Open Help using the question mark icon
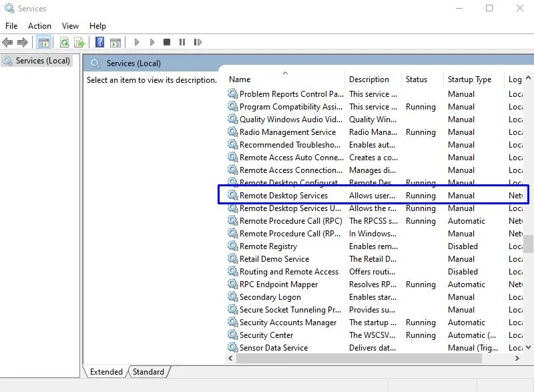The image size is (534, 392). click(99, 42)
